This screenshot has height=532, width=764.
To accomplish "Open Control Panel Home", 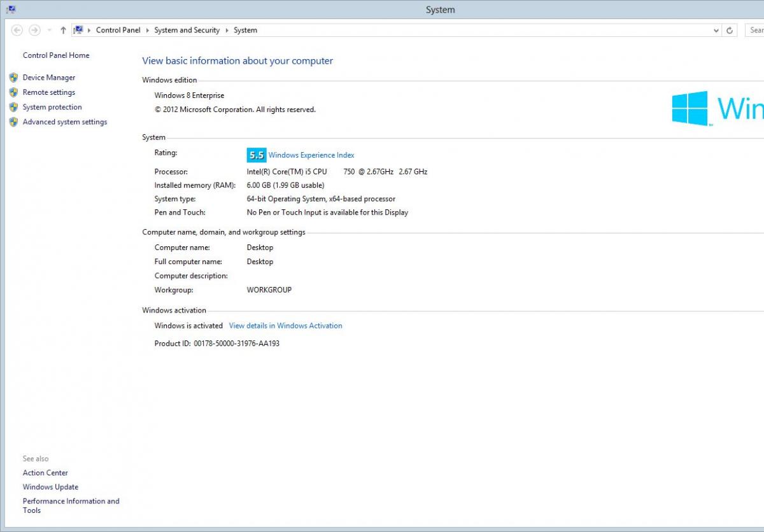I will click(56, 55).
